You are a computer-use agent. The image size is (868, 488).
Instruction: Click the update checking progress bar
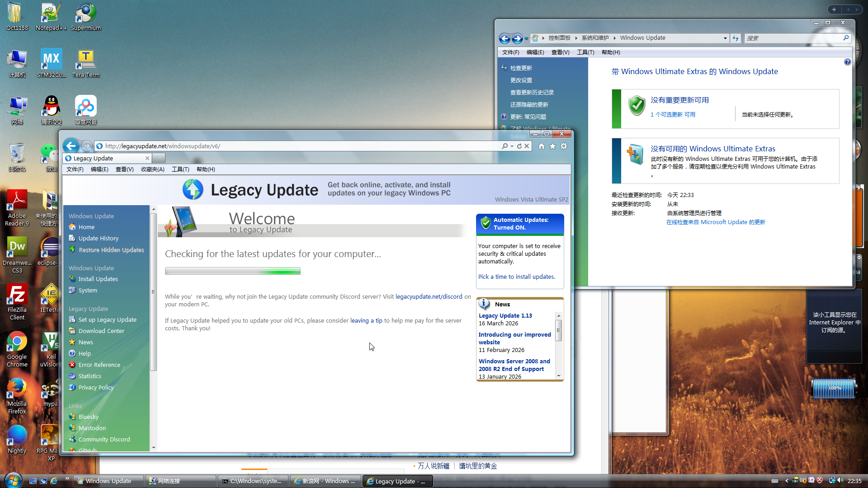tap(232, 271)
